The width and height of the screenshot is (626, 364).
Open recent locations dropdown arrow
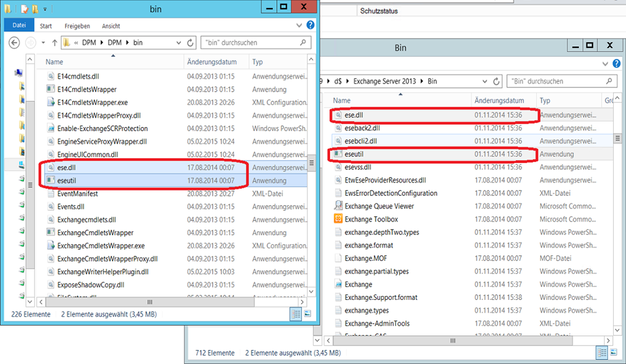pos(43,43)
